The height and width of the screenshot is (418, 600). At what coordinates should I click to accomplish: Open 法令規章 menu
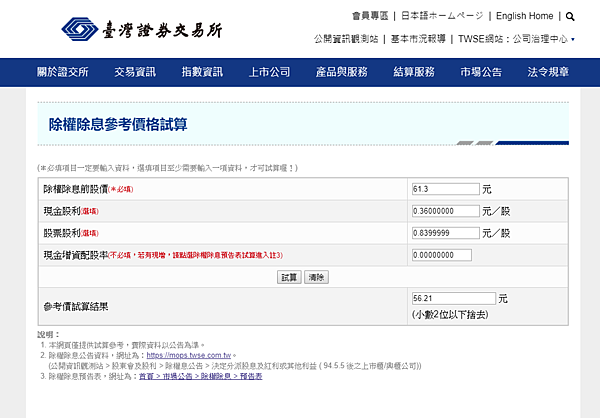[x=548, y=72]
